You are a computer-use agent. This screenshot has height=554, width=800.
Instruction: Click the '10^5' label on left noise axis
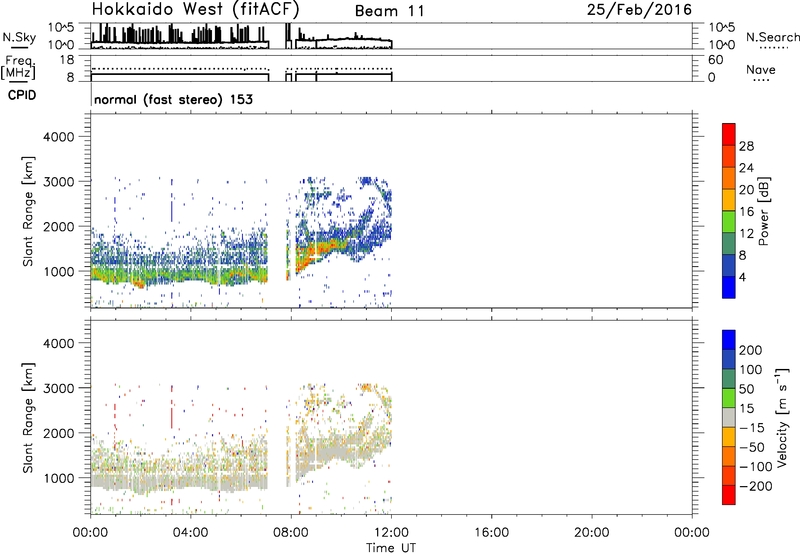point(61,28)
